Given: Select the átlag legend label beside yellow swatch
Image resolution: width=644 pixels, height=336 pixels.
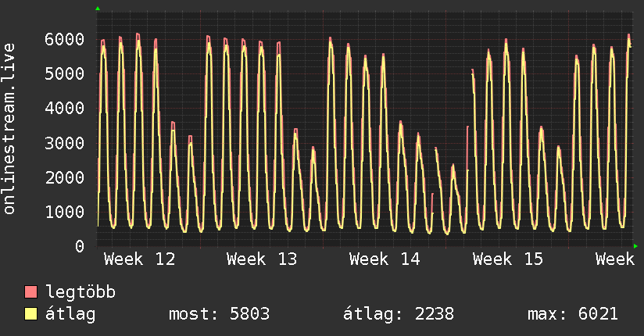Looking at the screenshot, I should click(x=70, y=314).
